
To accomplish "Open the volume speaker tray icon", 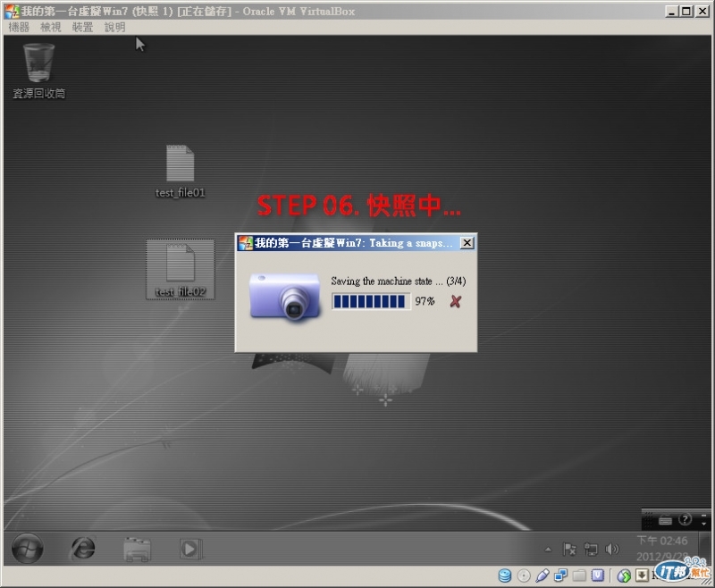I will point(611,550).
